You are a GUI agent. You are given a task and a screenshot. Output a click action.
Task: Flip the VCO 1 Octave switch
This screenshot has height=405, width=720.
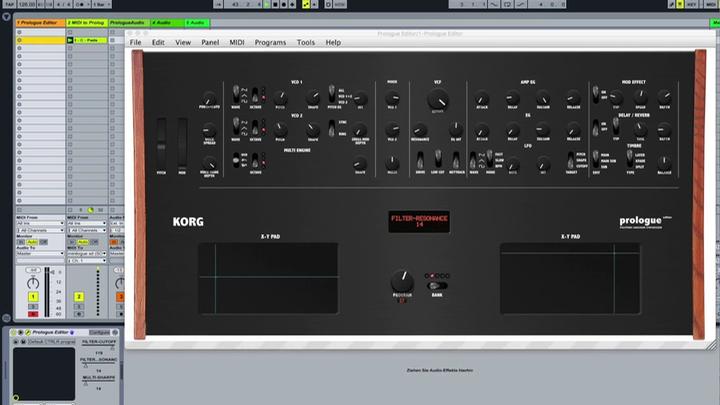coord(255,95)
